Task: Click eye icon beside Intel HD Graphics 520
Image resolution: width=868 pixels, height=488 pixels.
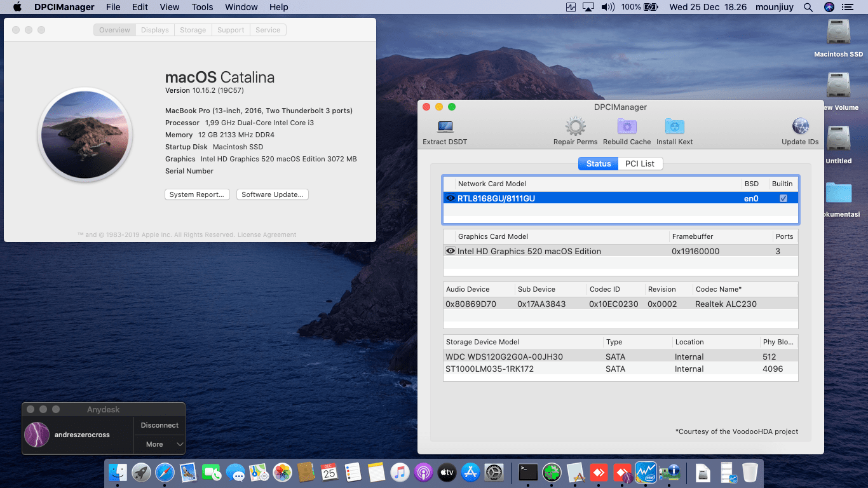Action: click(x=451, y=251)
